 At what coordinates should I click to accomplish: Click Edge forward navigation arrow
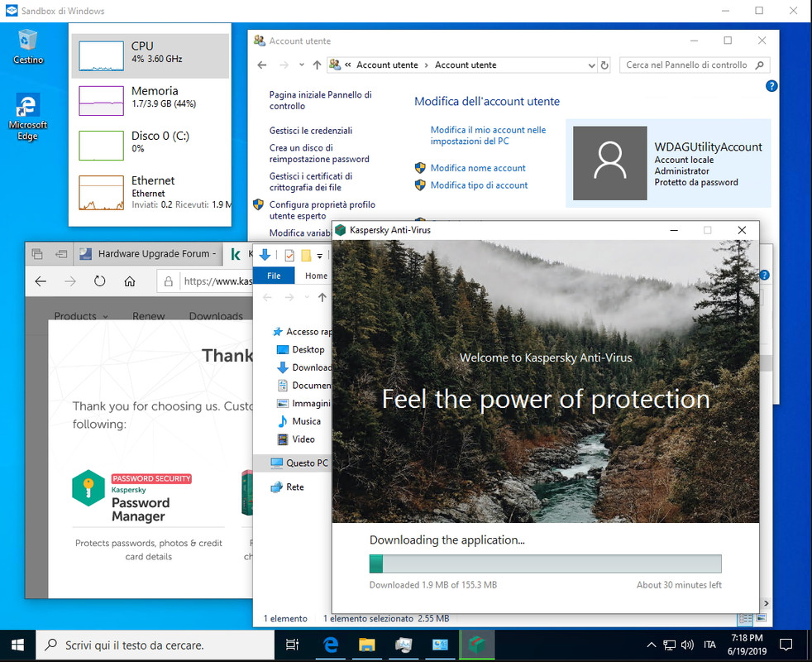(70, 281)
